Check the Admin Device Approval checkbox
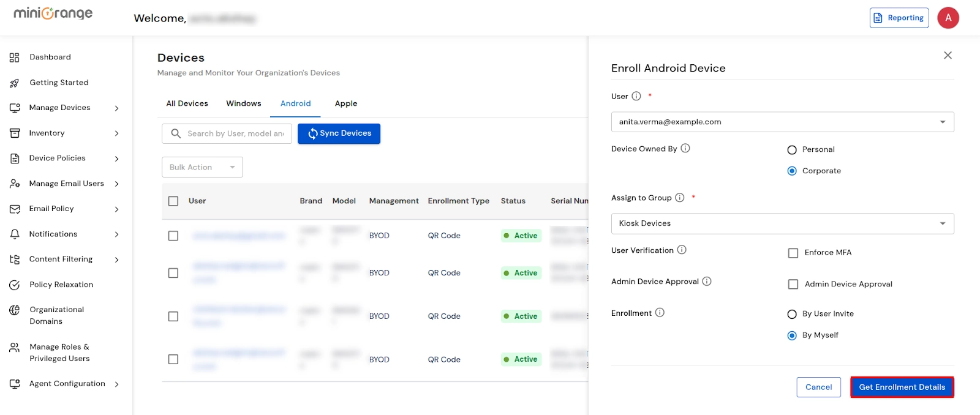The image size is (980, 415). click(x=793, y=284)
